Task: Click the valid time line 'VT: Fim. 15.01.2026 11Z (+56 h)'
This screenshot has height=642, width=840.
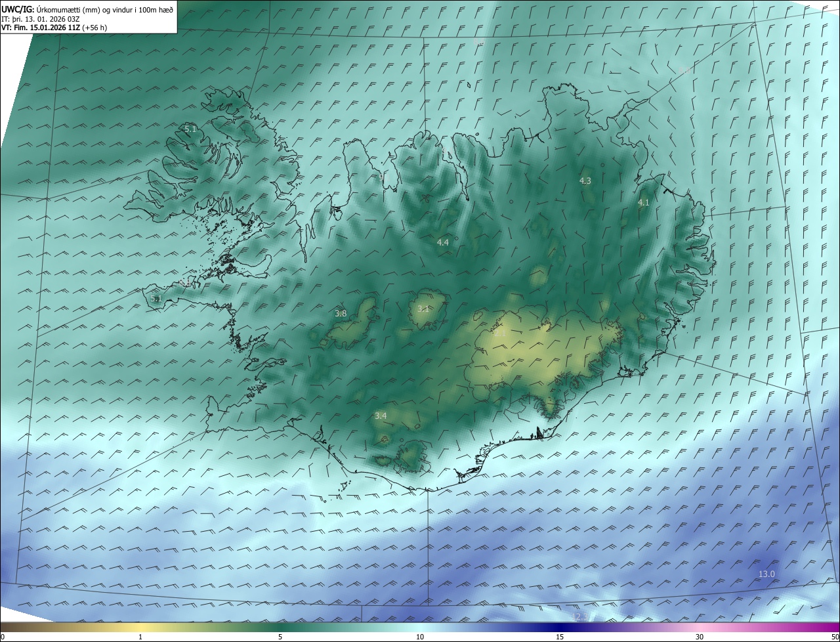Action: click(x=54, y=28)
